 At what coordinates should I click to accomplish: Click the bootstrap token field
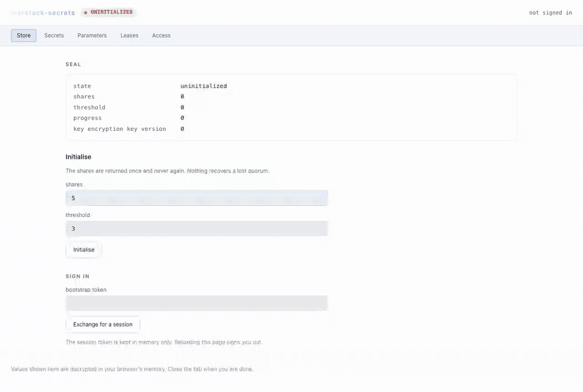coord(197,303)
